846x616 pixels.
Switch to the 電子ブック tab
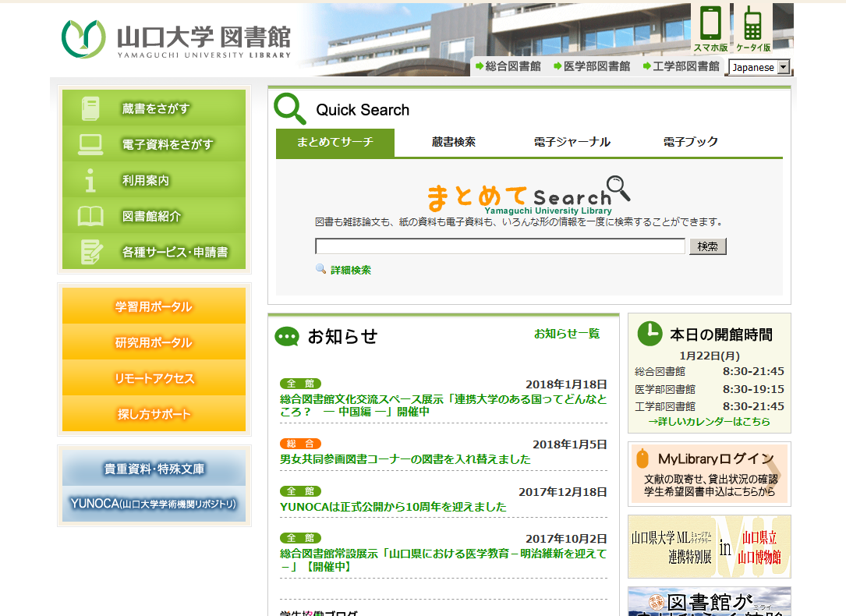click(691, 143)
